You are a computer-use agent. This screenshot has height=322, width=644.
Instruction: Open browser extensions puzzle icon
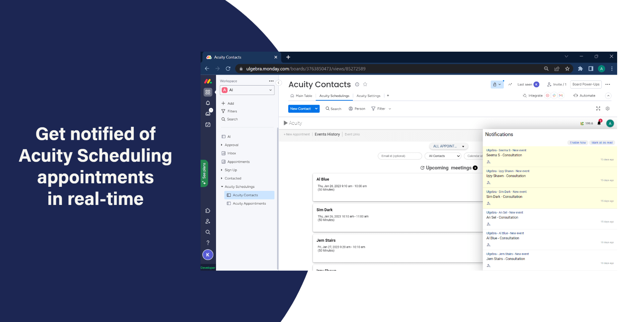click(580, 68)
